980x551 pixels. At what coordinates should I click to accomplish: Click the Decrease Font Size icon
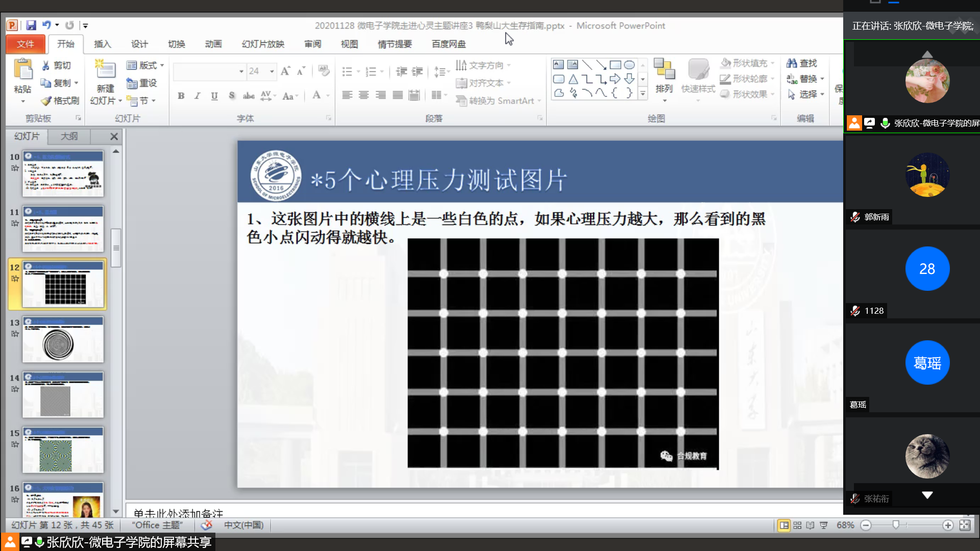click(x=301, y=71)
